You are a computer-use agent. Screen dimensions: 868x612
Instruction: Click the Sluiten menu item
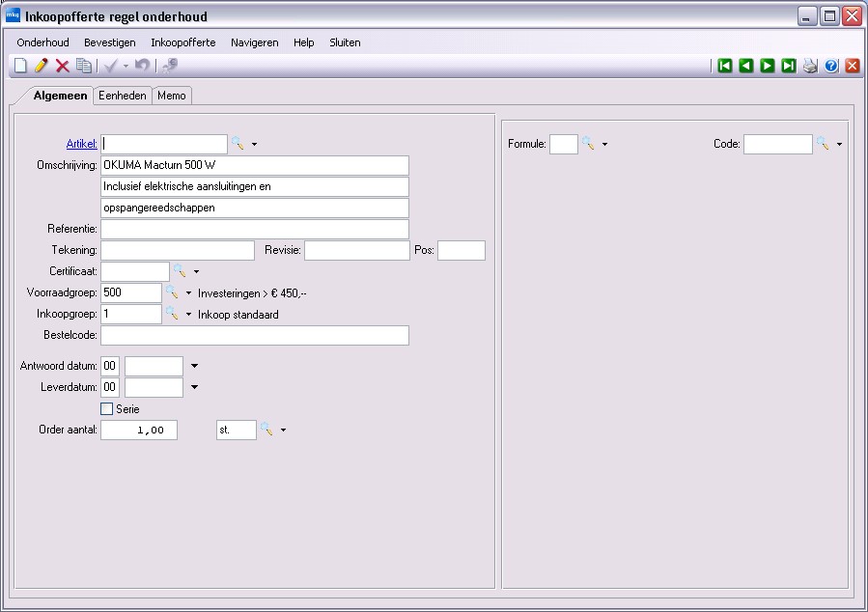click(x=345, y=42)
